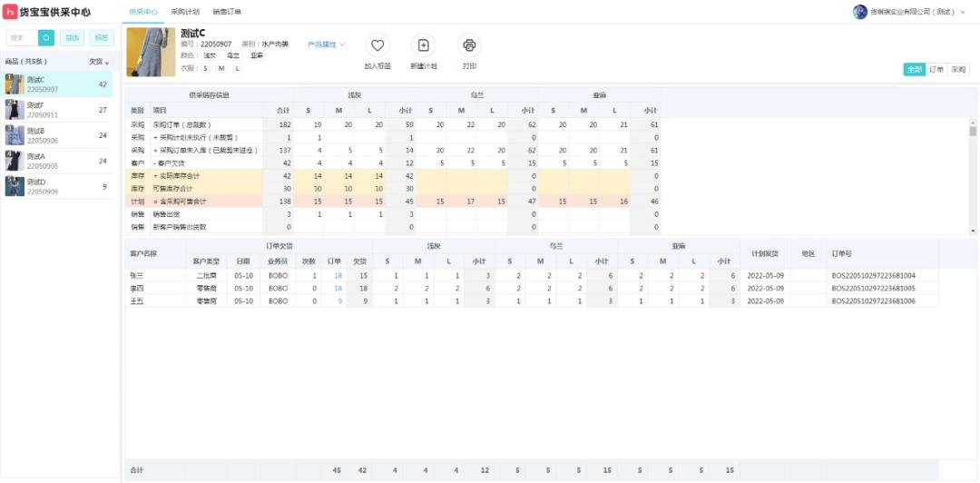Select the 全部 view toggle
Screen dimensions: 980x483
click(x=914, y=69)
